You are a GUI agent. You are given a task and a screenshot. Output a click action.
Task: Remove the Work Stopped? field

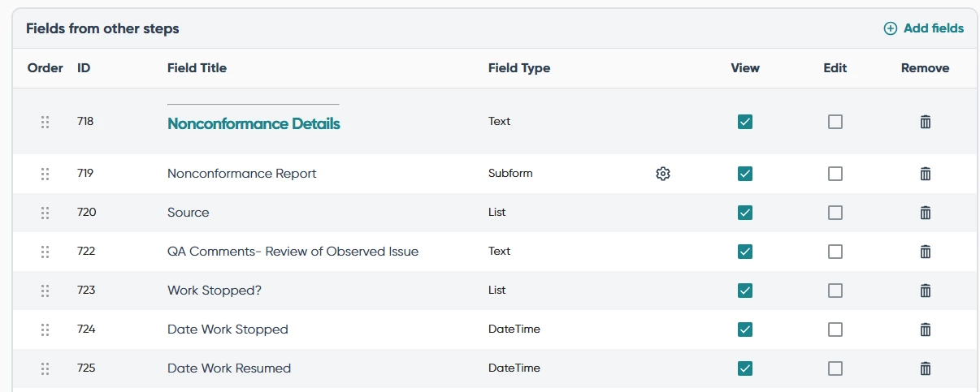point(925,291)
